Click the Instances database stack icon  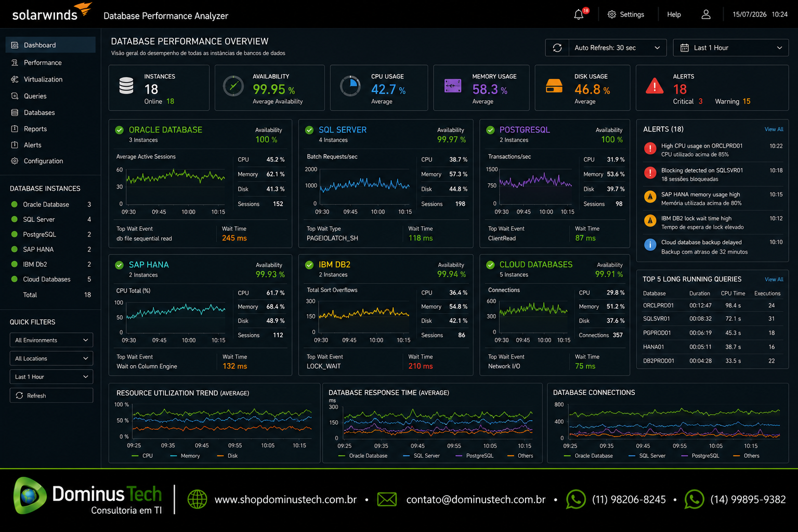126,86
